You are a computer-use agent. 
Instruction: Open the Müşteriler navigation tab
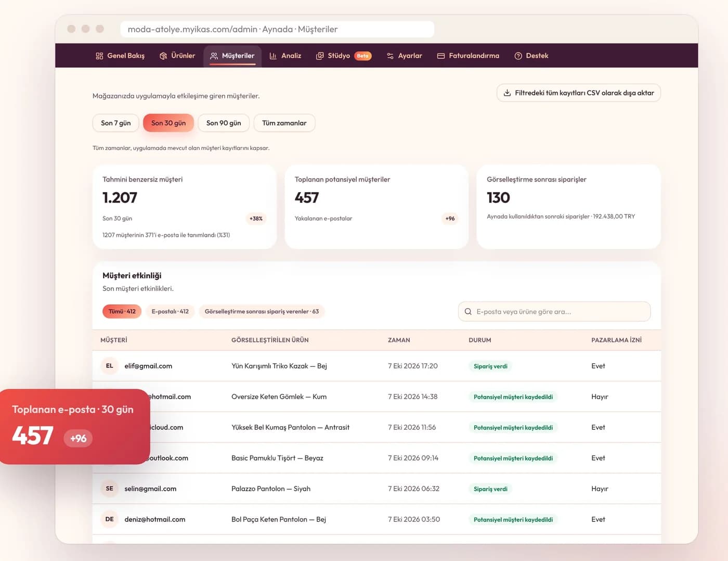(232, 56)
